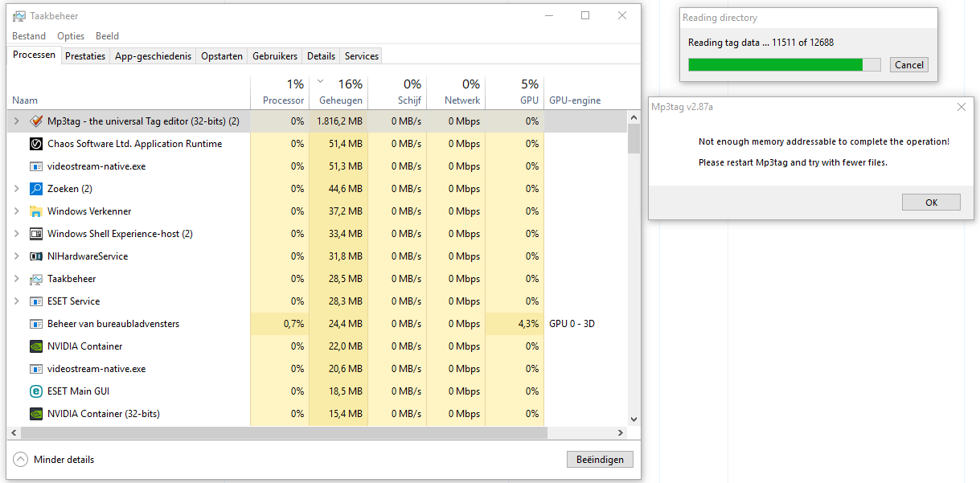
Task: Click the GPU 0 - 3D cell
Action: 572,324
